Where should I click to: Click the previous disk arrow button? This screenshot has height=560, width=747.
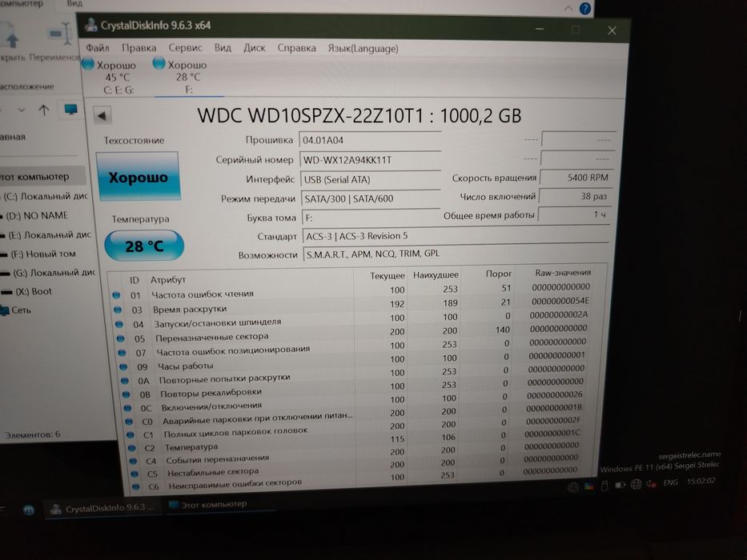(102, 115)
